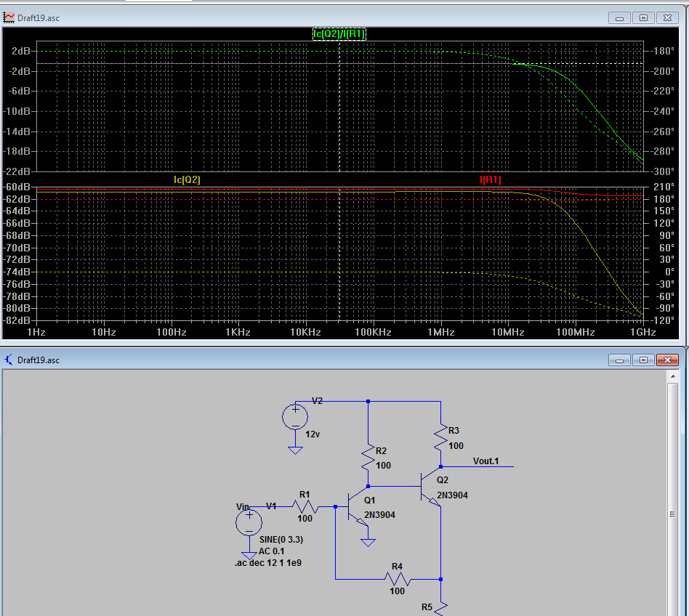The width and height of the screenshot is (689, 616).
Task: Click the 210° phase axis label
Action: tap(664, 187)
